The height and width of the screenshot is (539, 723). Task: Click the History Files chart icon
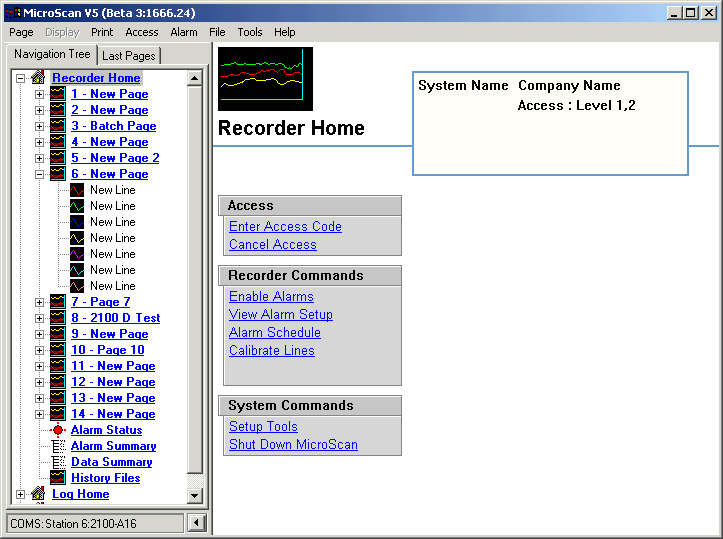tap(58, 478)
